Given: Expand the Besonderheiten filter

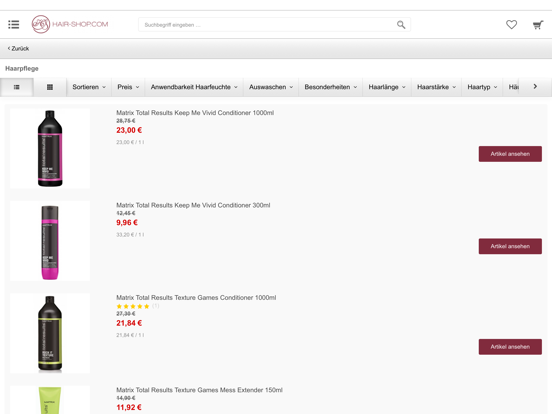Looking at the screenshot, I should (331, 87).
